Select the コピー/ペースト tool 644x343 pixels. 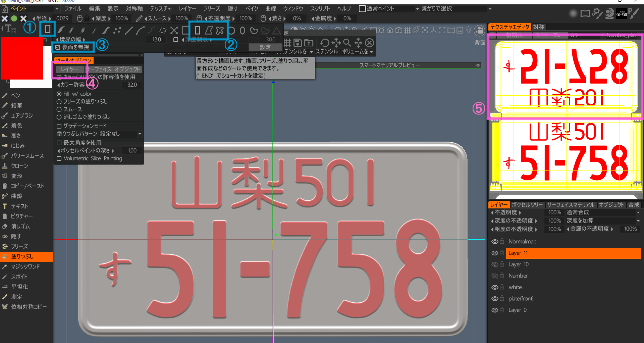[27, 186]
